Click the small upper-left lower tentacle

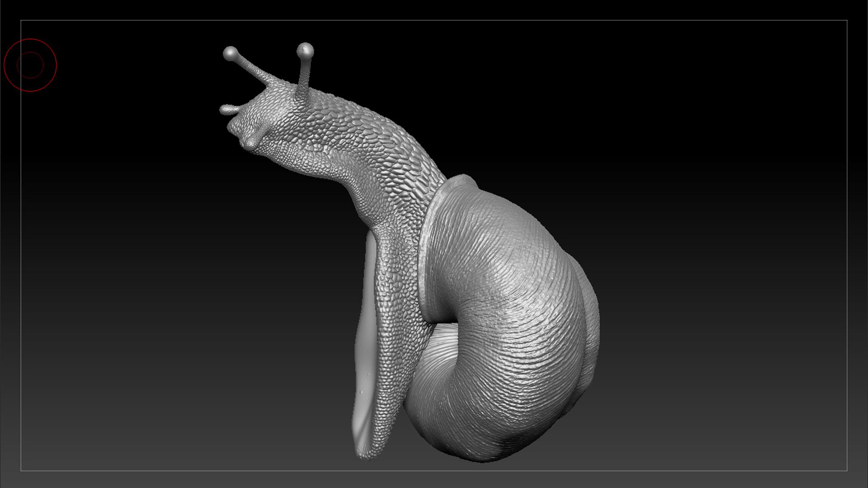pyautogui.click(x=227, y=109)
